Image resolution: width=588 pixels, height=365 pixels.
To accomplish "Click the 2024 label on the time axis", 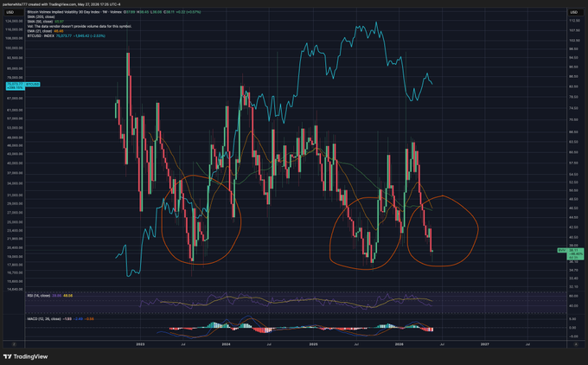I will click(226, 344).
